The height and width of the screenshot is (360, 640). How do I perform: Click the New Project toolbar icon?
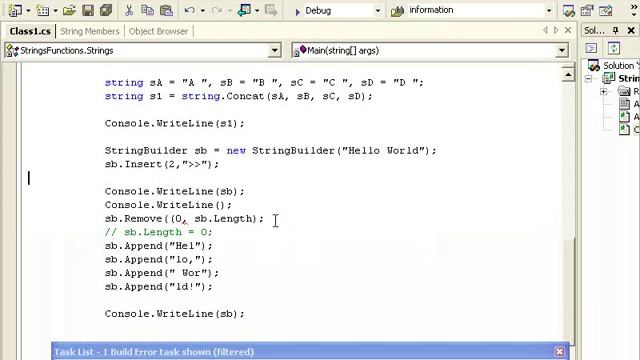point(15,10)
